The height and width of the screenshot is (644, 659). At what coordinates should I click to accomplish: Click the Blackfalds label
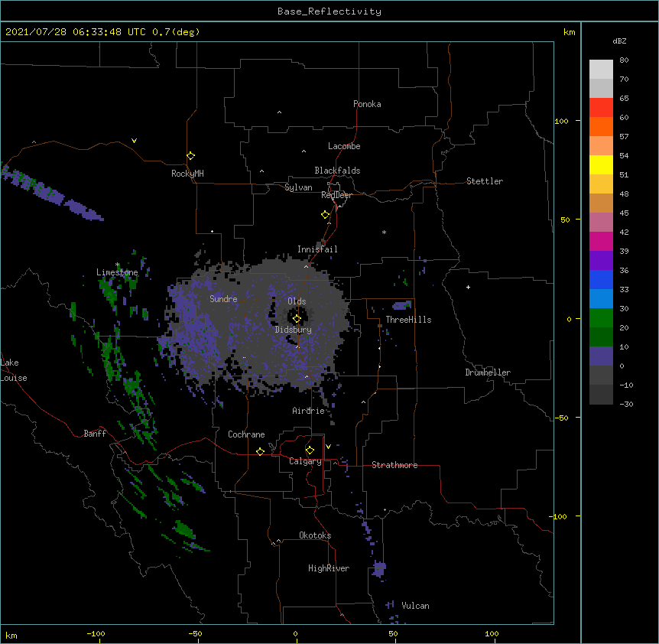click(337, 171)
